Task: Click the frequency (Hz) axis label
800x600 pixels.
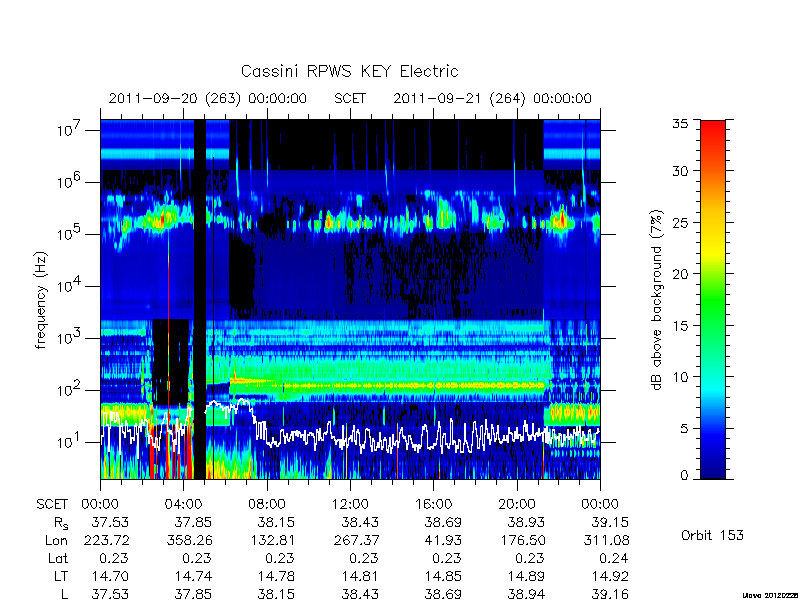Action: [41, 300]
